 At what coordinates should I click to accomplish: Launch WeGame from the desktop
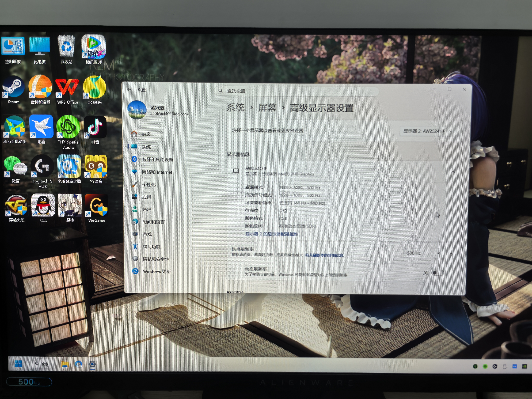coord(97,208)
